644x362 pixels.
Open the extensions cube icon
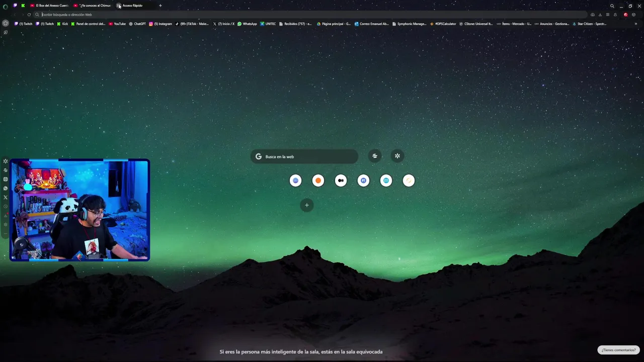[633, 15]
